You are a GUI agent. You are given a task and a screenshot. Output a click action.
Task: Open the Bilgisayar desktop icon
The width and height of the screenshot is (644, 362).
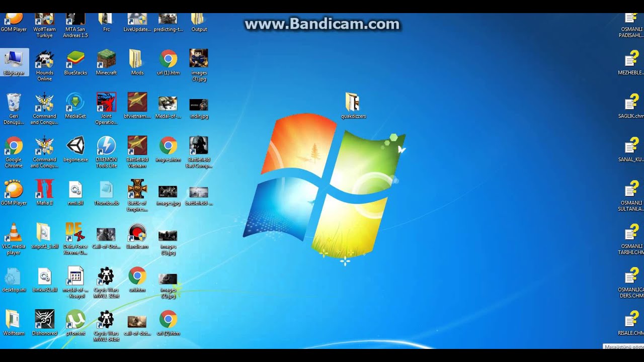tap(14, 62)
